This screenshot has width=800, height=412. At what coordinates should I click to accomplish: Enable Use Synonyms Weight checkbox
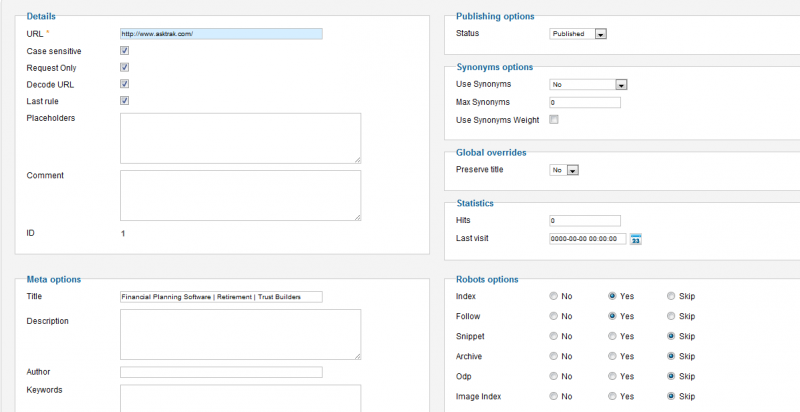[554, 120]
